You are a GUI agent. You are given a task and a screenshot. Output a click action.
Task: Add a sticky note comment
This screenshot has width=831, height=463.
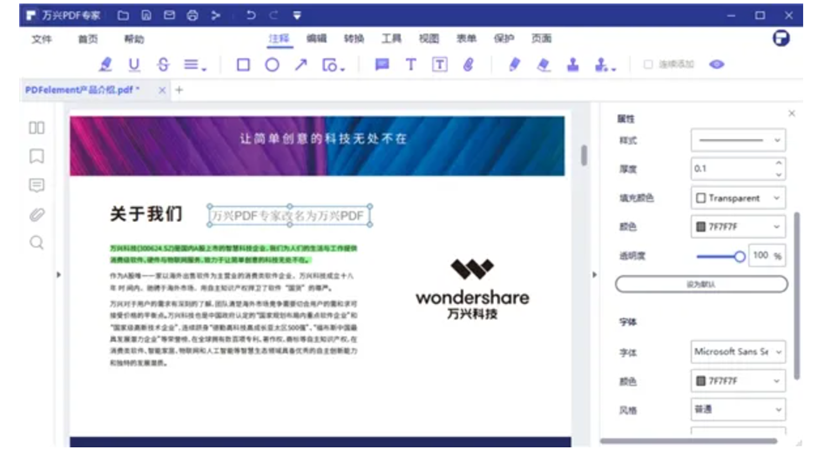coord(382,65)
